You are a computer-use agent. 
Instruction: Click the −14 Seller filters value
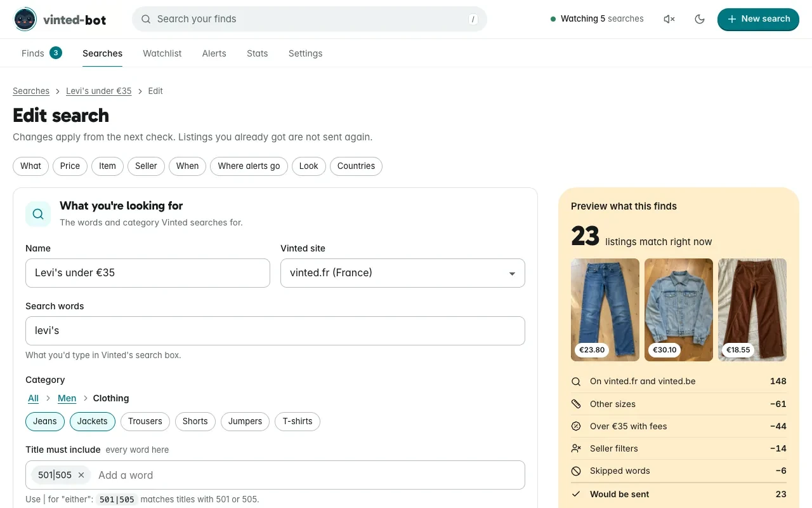(778, 448)
